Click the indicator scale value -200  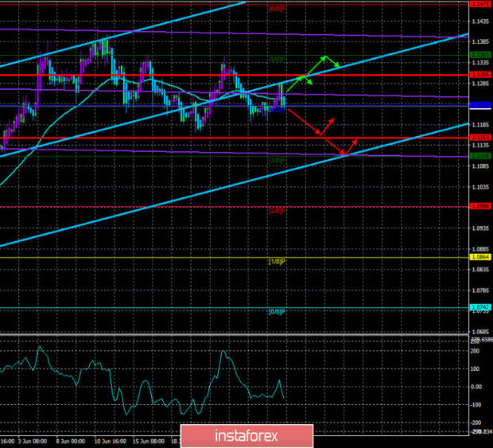point(475,423)
